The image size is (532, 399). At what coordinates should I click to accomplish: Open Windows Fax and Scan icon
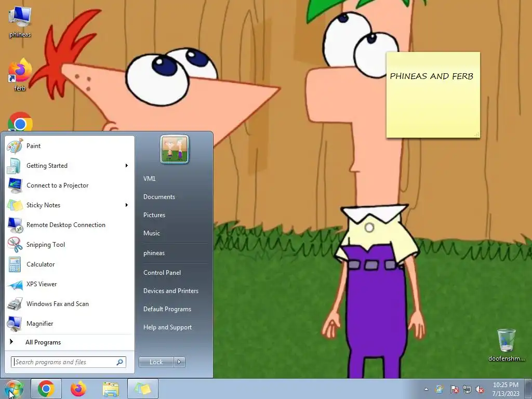[x=15, y=303]
